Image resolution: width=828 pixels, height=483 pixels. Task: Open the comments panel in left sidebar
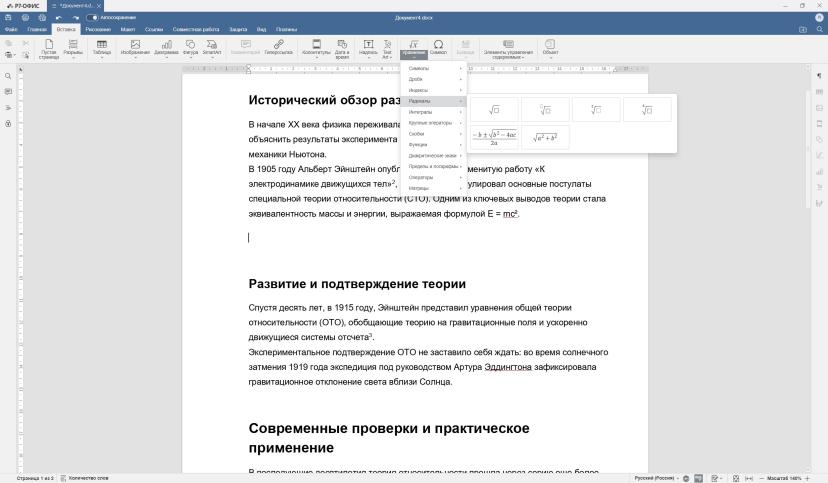[x=8, y=92]
